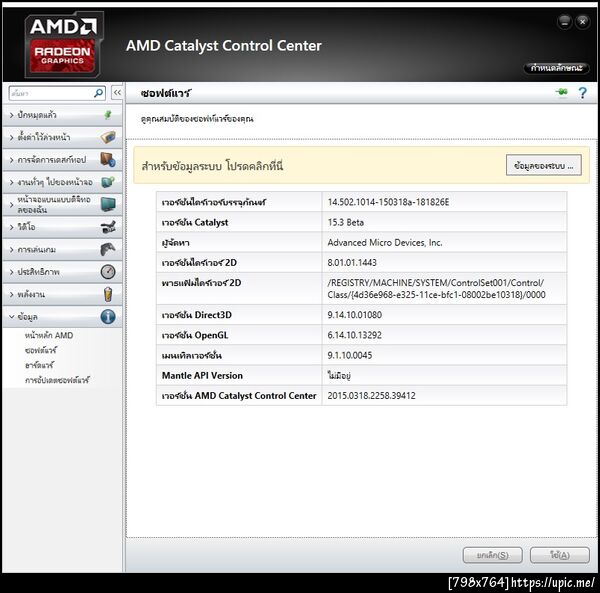Expand the Pinned (ปักหมุดแล้ว) section chevron
The height and width of the screenshot is (593, 600).
[x=11, y=115]
